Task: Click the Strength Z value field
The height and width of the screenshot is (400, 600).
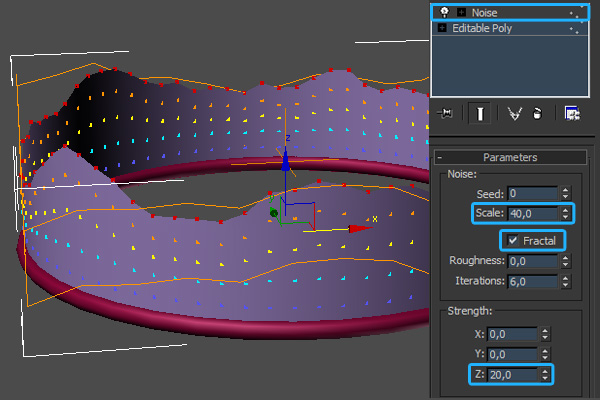Action: click(x=512, y=374)
